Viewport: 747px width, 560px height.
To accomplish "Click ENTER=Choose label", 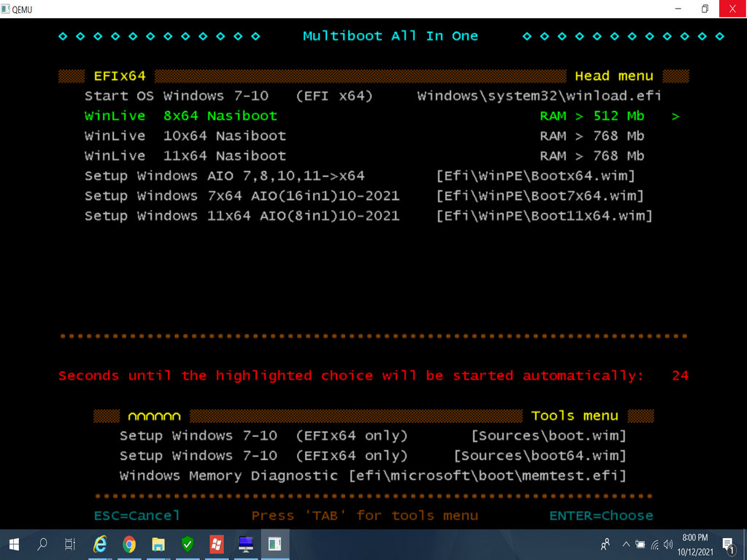I will point(601,516).
